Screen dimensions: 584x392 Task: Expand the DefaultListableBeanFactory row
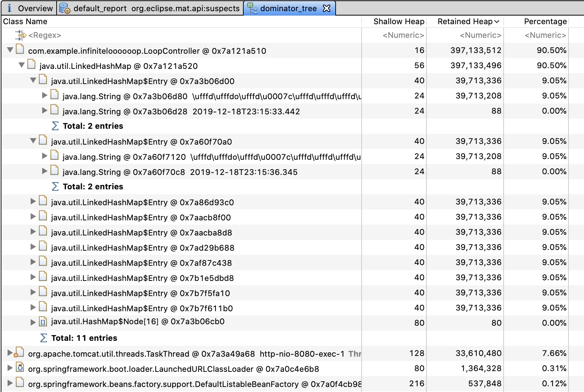10,383
